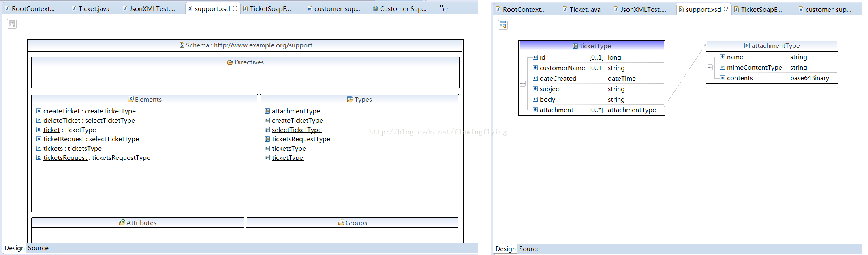Close the support.xsd tab in right editor
The image size is (868, 255).
tap(726, 9)
